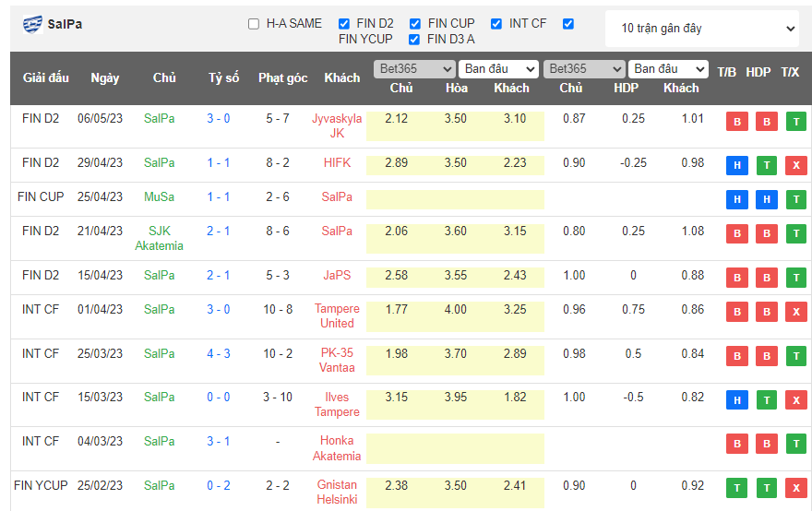Click green T badge in Jyvaskyla JK row
Screen dimensions: 812x511
[x=795, y=123]
